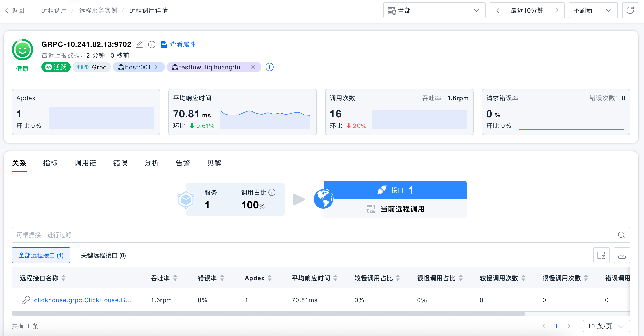Open 查看属性 link

(x=178, y=44)
